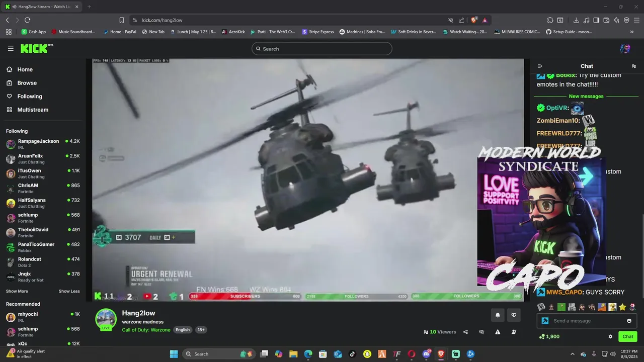Open Leo AI sparkle icon
This screenshot has height=362, width=644.
[616, 20]
